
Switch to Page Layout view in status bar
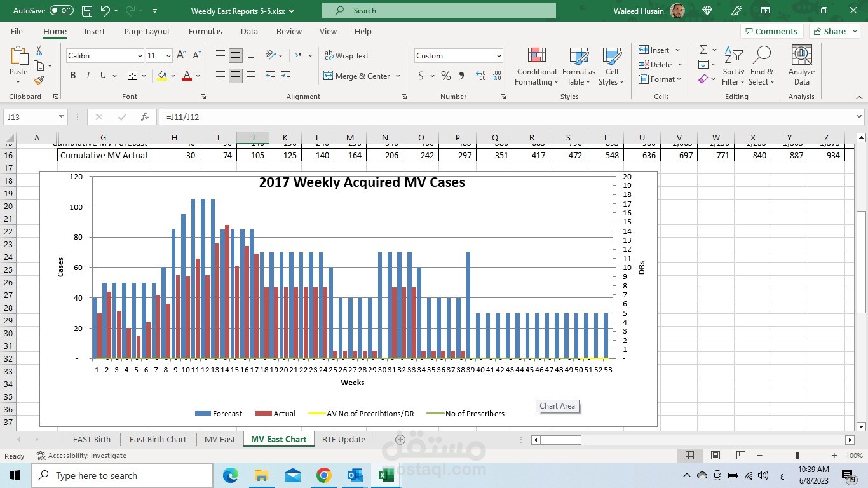[715, 456]
